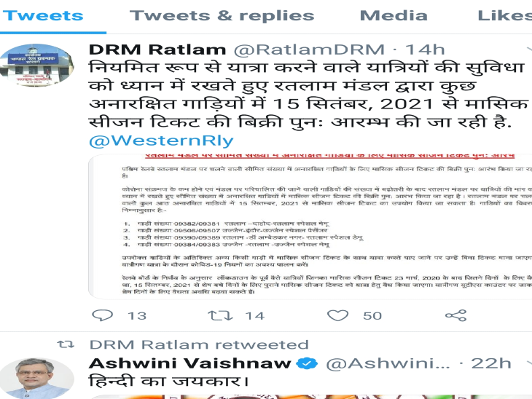
Task: Click retweet indicator icon beside DRM Ratlam retweeted
Action: (x=66, y=345)
